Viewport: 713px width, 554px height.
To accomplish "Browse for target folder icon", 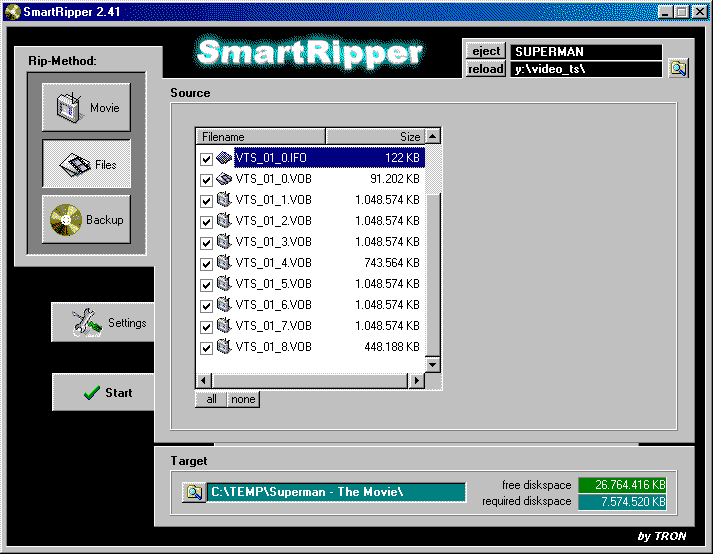I will click(194, 492).
